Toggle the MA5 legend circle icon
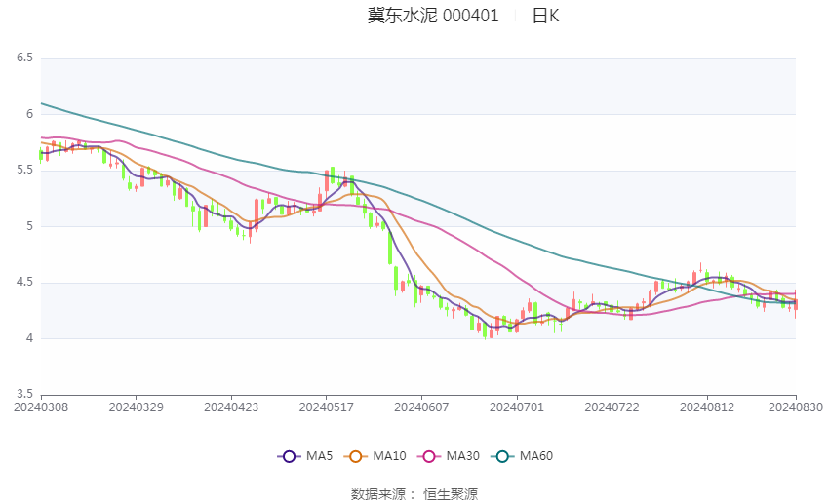 tap(289, 456)
